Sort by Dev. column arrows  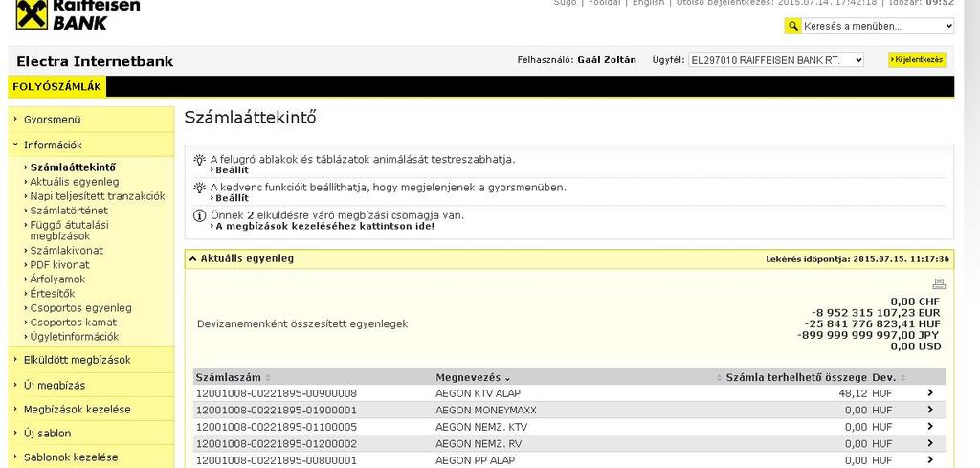903,378
